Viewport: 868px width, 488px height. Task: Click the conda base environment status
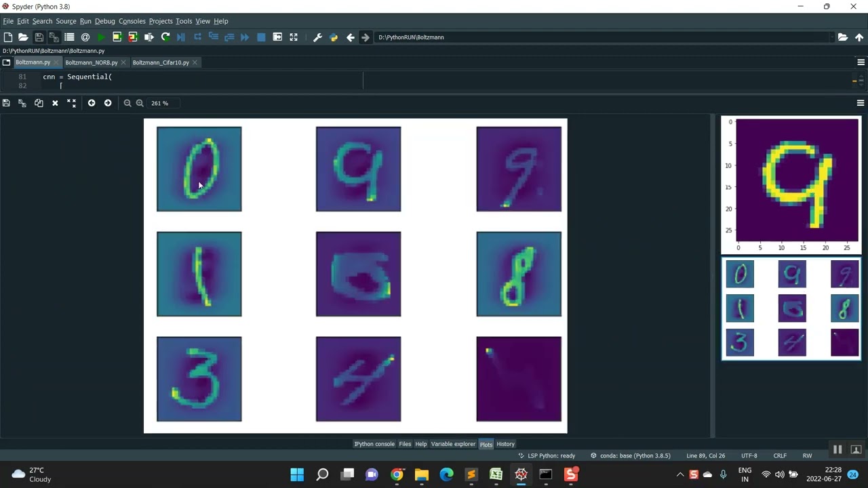click(630, 455)
